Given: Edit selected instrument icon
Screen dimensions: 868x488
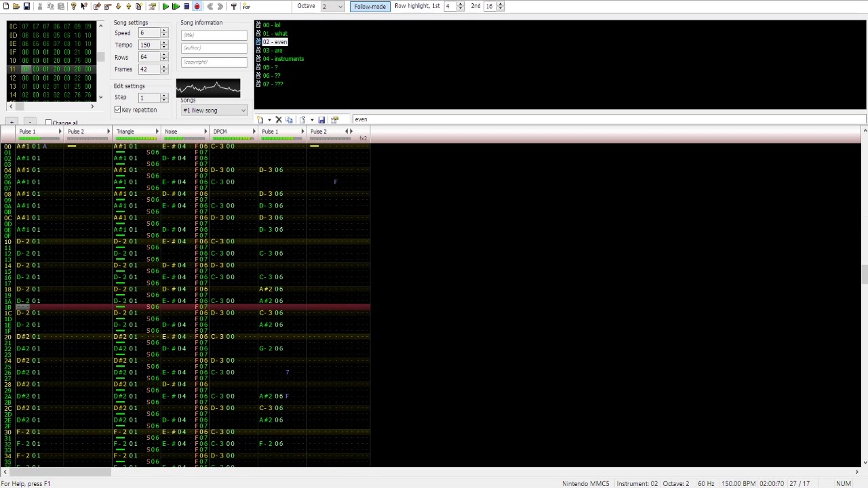Looking at the screenshot, I should coord(334,120).
